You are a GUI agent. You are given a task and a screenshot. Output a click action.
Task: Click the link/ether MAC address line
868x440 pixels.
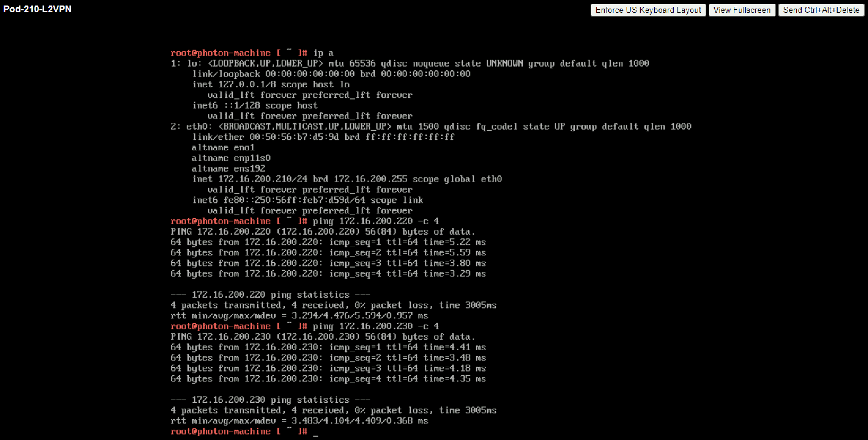[323, 137]
